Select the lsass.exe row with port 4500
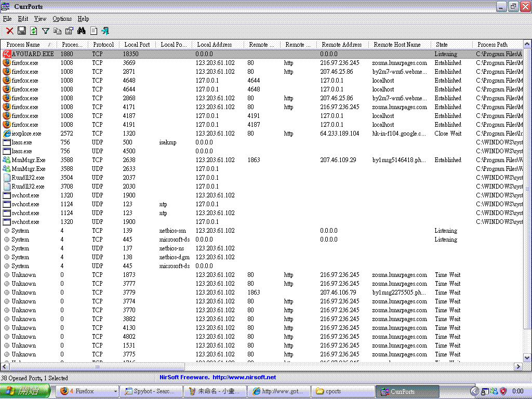Screen dimensions: 532x399 click(262, 151)
